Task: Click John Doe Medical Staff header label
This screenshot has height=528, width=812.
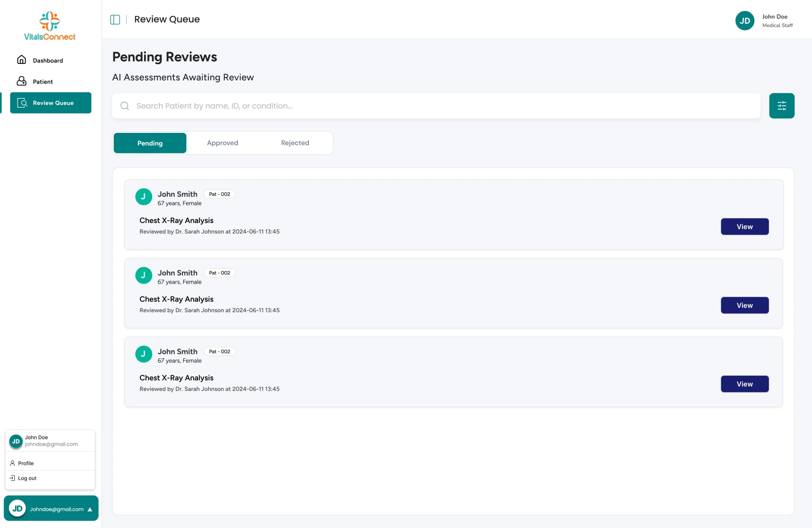Action: [777, 21]
